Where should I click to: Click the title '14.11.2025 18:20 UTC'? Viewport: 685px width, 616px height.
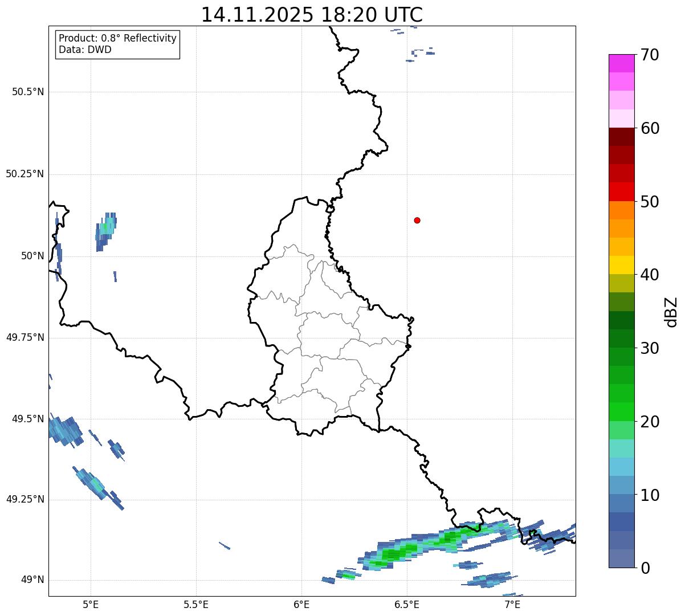pos(312,15)
